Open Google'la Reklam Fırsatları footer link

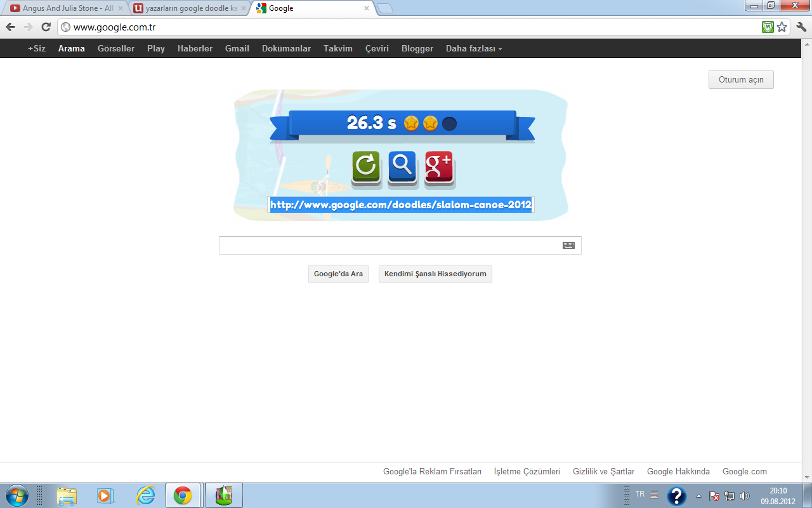tap(432, 472)
